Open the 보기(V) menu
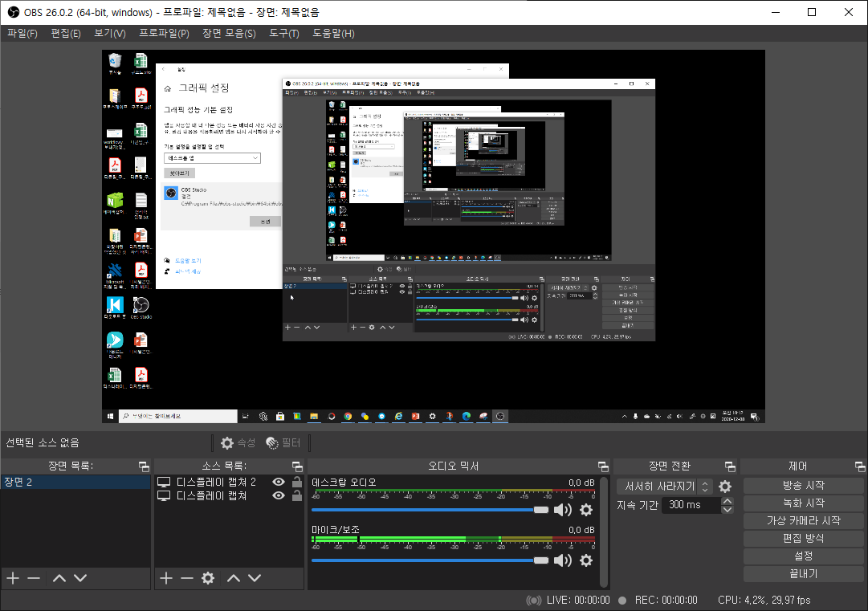Screen dimensions: 868x611 tap(110, 33)
